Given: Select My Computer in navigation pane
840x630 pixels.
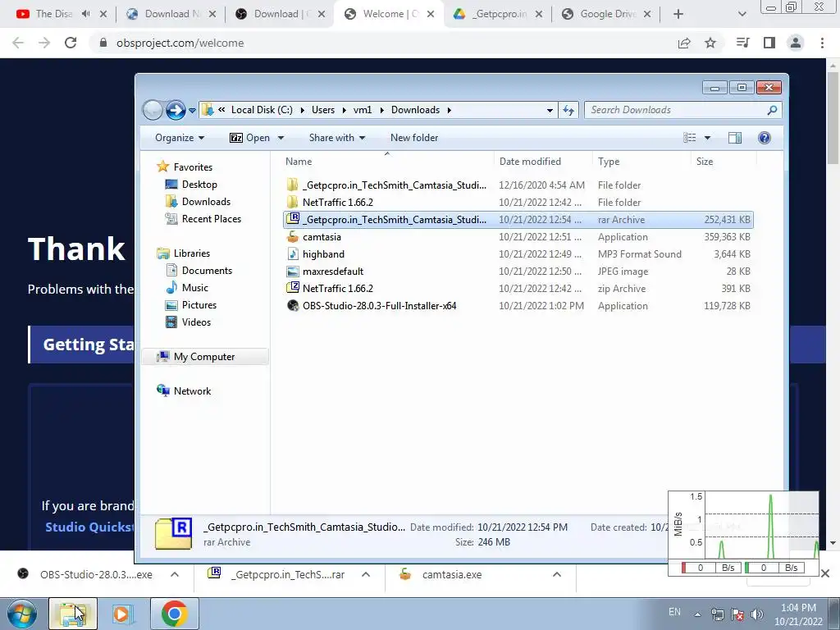Looking at the screenshot, I should 204,357.
